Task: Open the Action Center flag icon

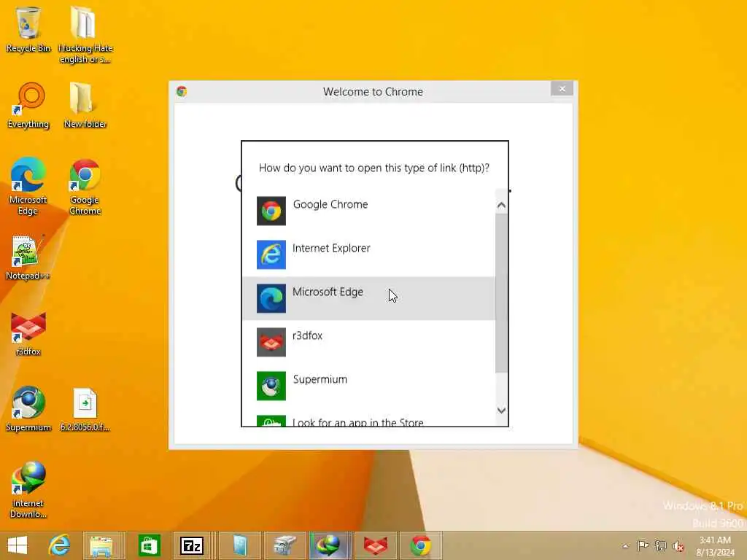Action: 643,545
